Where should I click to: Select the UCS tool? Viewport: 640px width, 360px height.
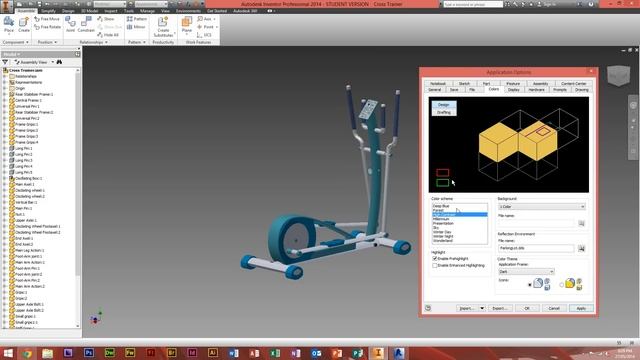(x=204, y=35)
